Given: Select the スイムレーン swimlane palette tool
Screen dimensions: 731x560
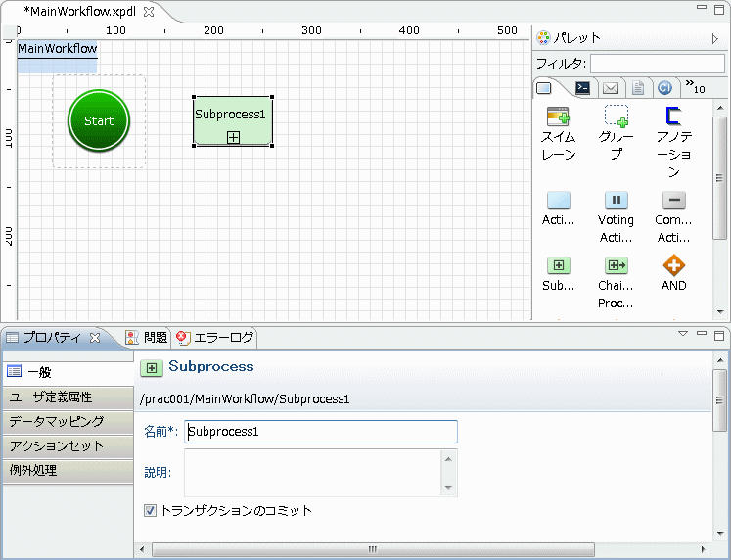Looking at the screenshot, I should pyautogui.click(x=558, y=134).
